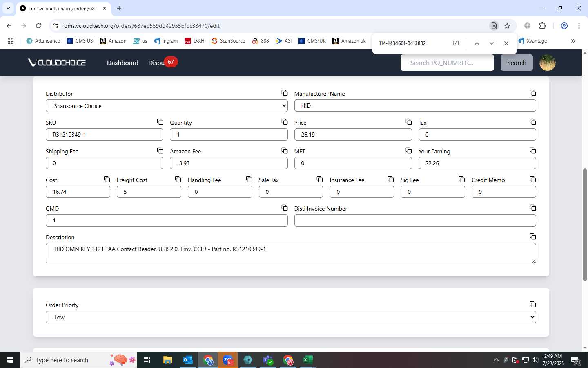
Task: Copy the MFT field value
Action: tap(409, 150)
